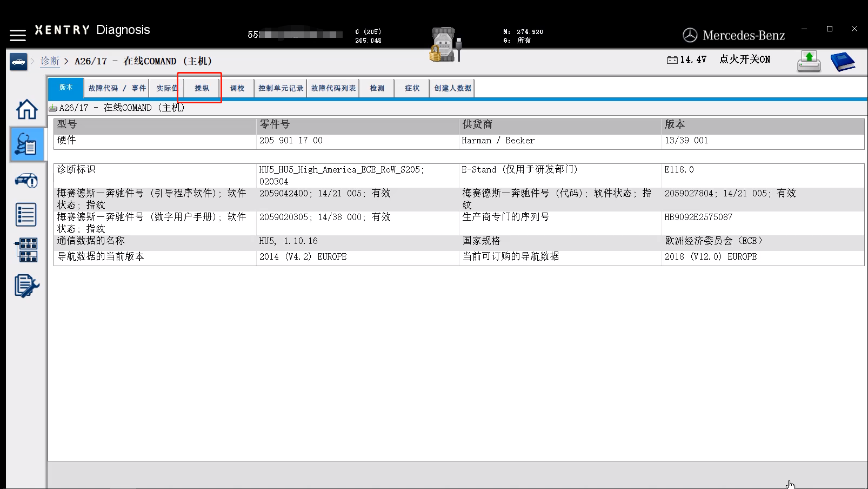This screenshot has width=868, height=489.
Task: Select the E-Stand label cell
Action: (x=520, y=170)
